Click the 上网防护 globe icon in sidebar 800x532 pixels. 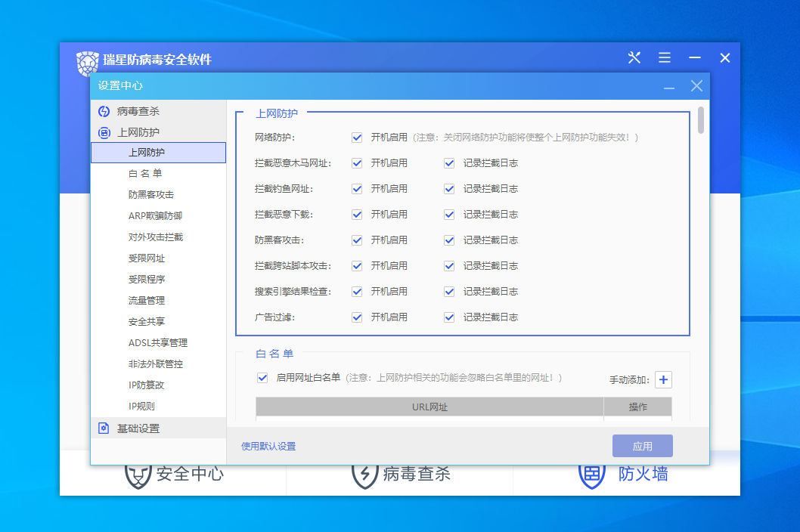tap(104, 132)
